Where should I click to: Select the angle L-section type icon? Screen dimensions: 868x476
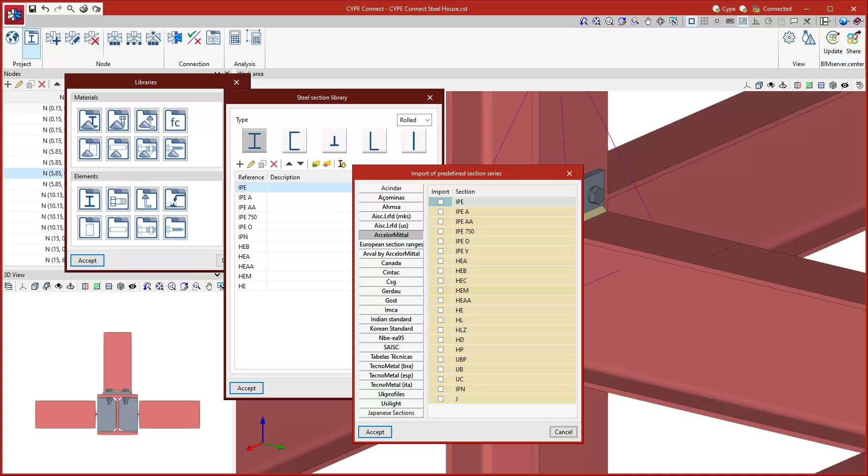tap(374, 141)
